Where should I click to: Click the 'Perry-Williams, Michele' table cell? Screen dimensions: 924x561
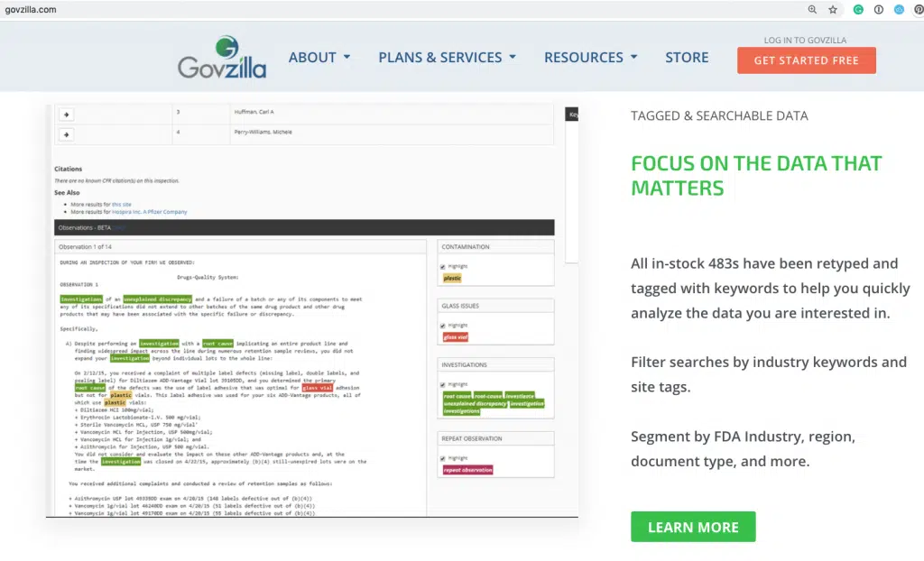[392, 133]
